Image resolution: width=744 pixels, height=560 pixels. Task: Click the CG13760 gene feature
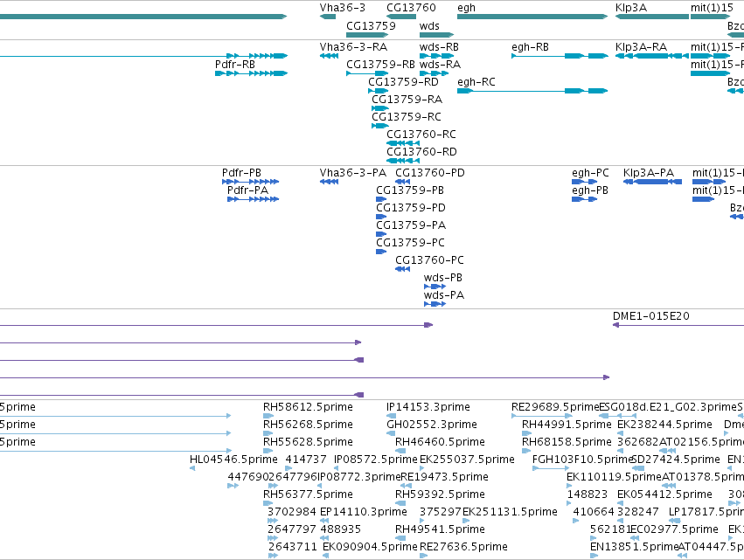pos(401,17)
